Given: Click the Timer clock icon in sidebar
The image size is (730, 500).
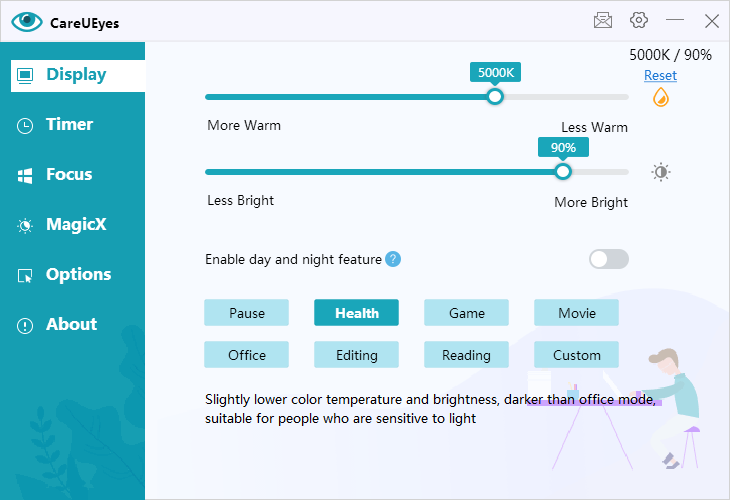Looking at the screenshot, I should point(25,126).
